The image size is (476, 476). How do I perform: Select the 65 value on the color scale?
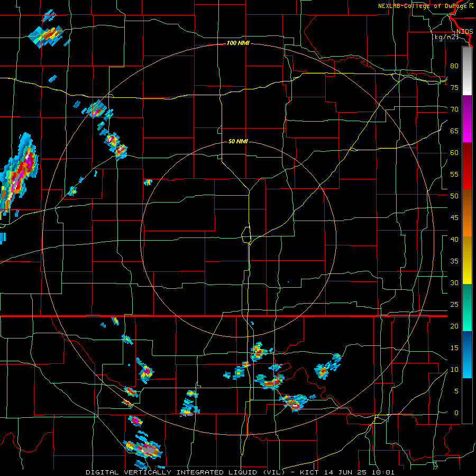(x=454, y=131)
